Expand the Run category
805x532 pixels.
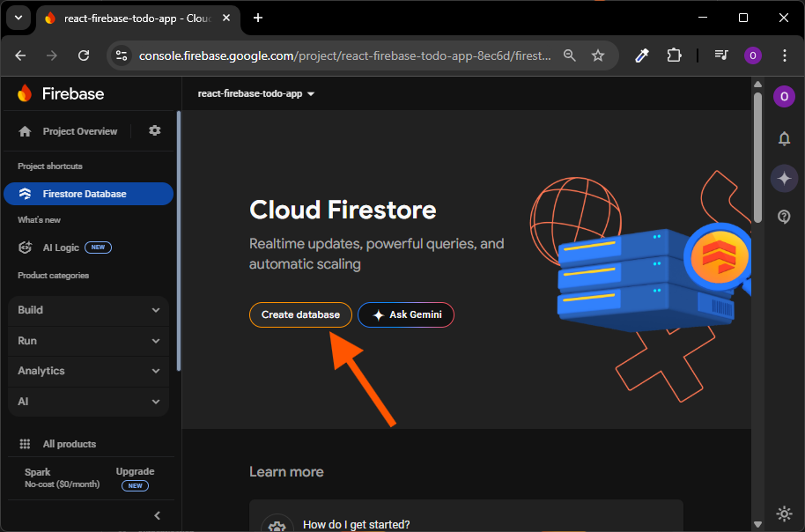tap(88, 341)
